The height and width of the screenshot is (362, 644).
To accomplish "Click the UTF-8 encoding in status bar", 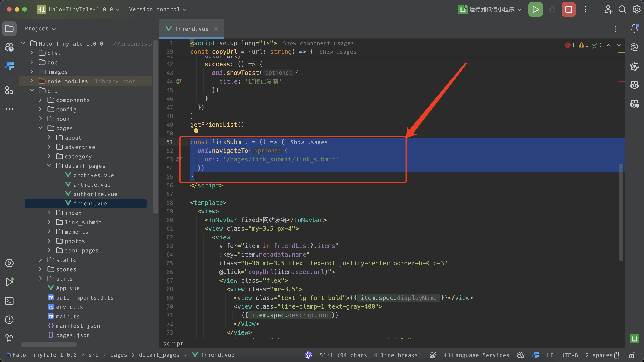I will coord(569,355).
